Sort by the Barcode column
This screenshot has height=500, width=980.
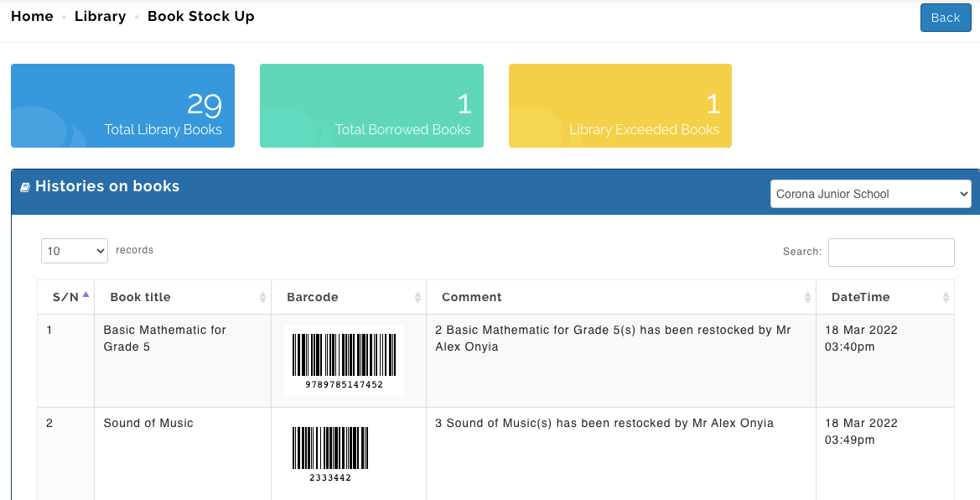349,297
